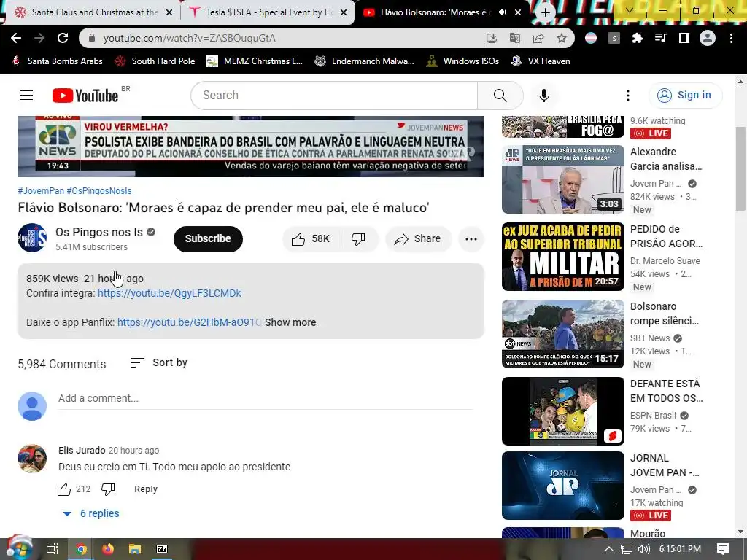Subscribe to Os Pingos nos Is
This screenshot has width=747, height=560.
(208, 238)
